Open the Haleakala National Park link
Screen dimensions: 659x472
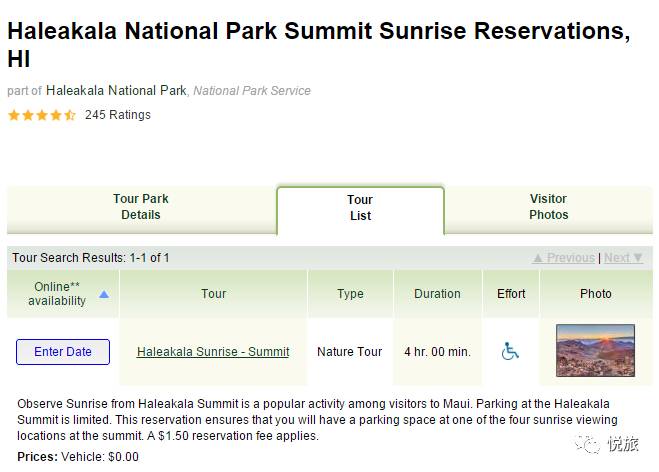pos(116,90)
